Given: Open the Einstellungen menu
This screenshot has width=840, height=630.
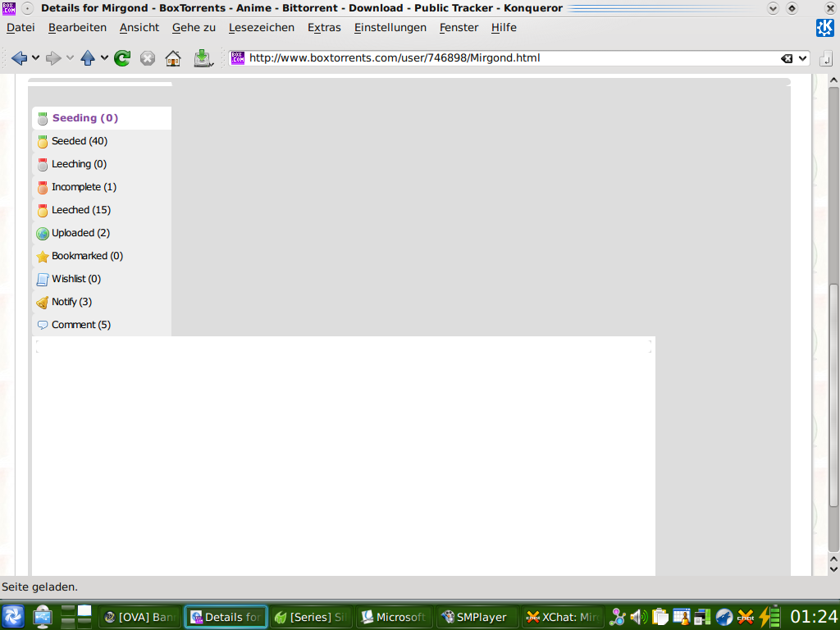Looking at the screenshot, I should 390,27.
